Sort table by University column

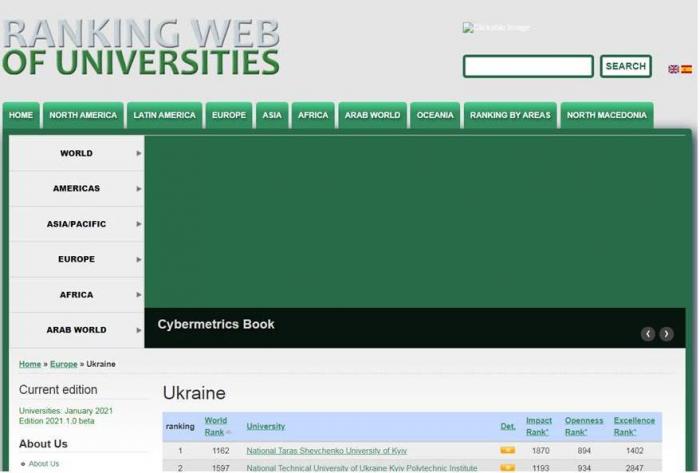266,426
